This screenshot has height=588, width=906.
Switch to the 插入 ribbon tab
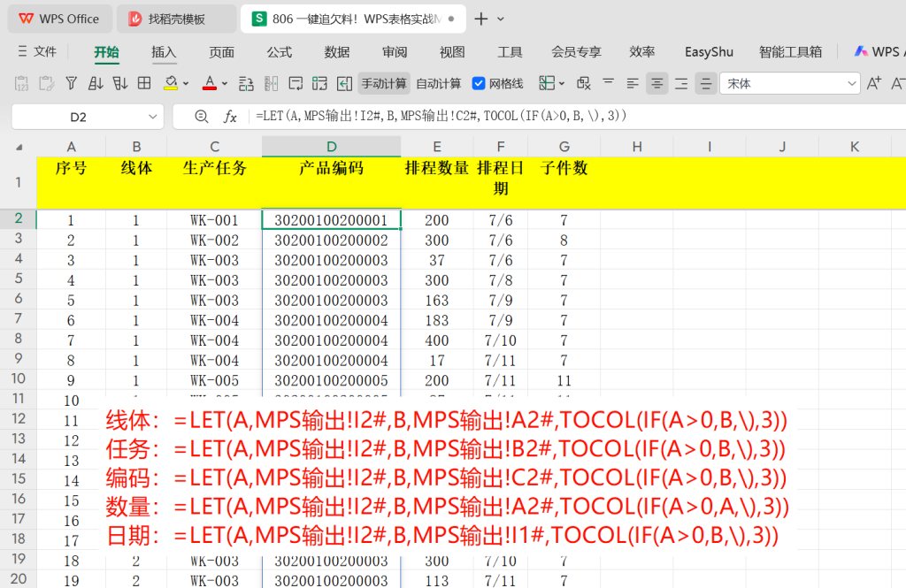point(164,52)
